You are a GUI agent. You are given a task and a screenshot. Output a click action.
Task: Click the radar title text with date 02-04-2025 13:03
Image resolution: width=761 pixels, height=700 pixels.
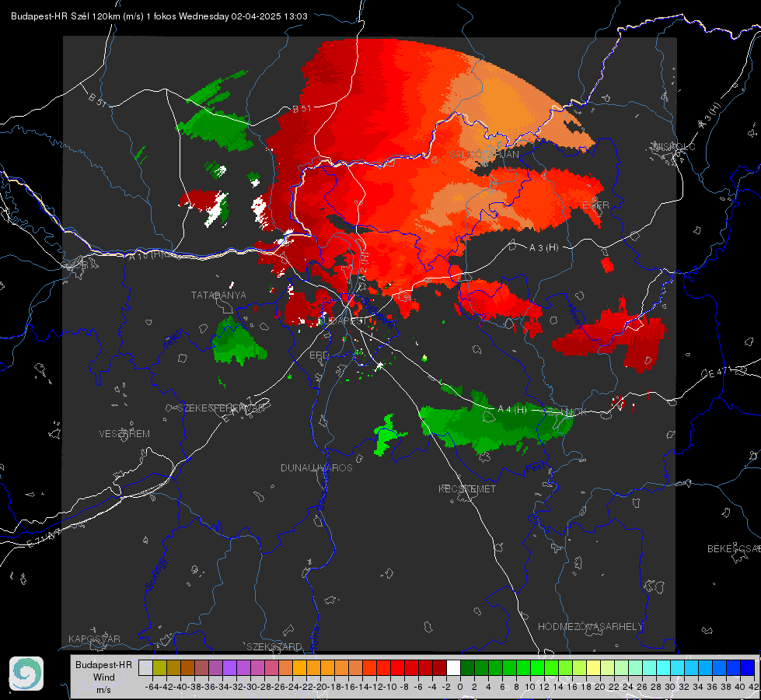(159, 16)
